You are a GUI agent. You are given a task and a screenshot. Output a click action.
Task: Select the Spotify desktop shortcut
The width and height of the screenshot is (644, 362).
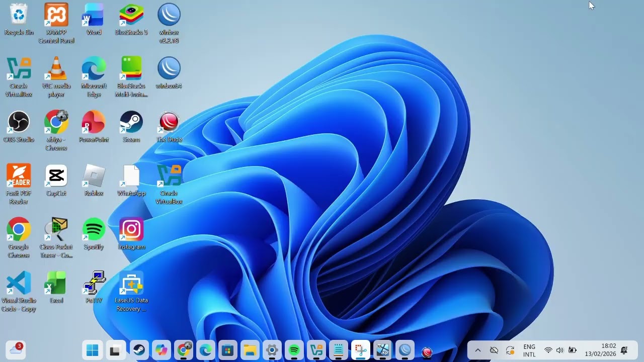pyautogui.click(x=94, y=234)
